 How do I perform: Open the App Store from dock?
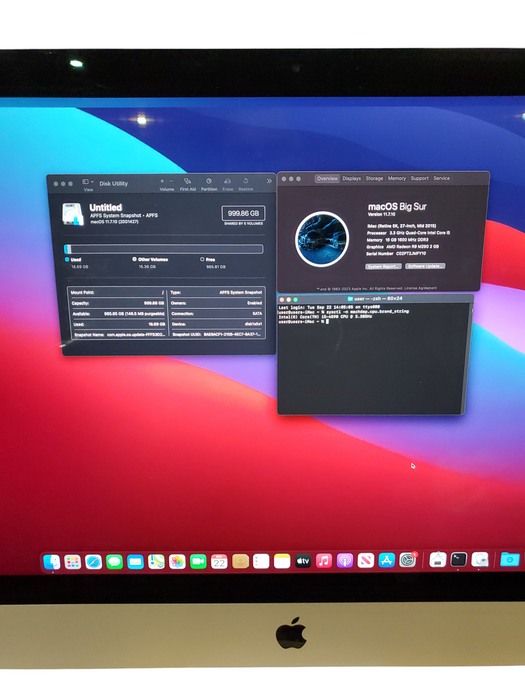click(387, 560)
